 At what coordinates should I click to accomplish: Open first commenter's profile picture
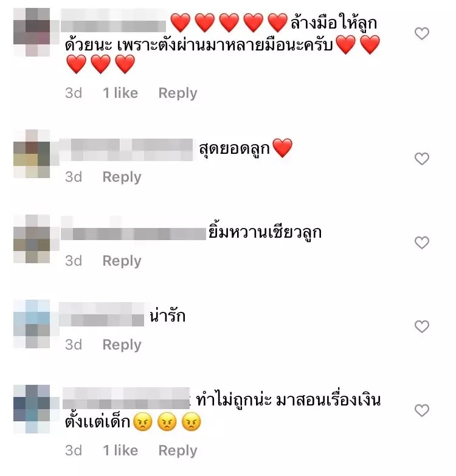click(x=32, y=32)
